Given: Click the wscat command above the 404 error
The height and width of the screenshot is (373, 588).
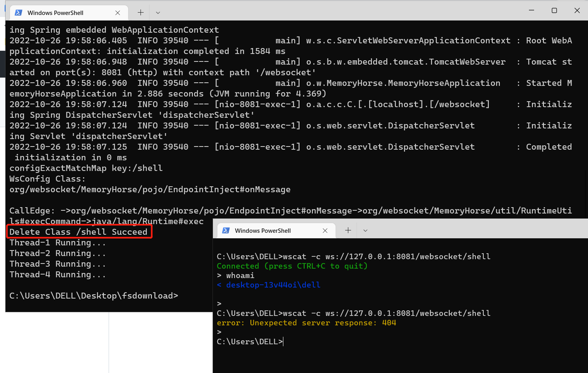Looking at the screenshot, I should point(354,313).
